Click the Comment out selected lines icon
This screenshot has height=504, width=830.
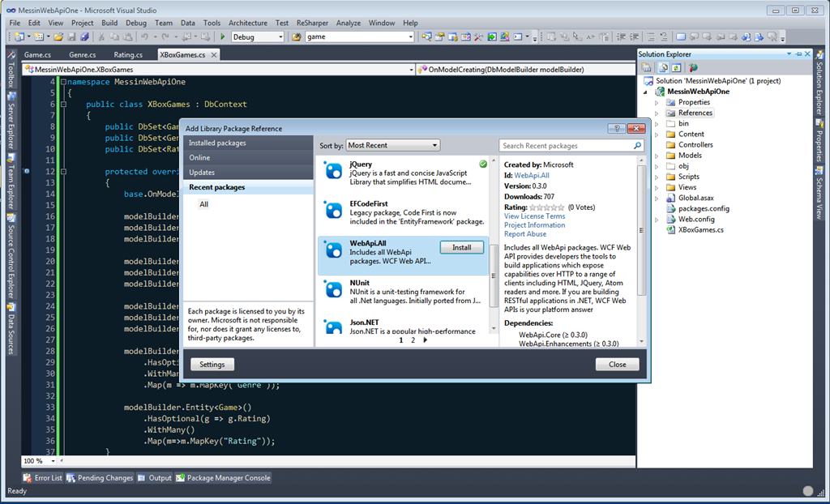click(650, 36)
